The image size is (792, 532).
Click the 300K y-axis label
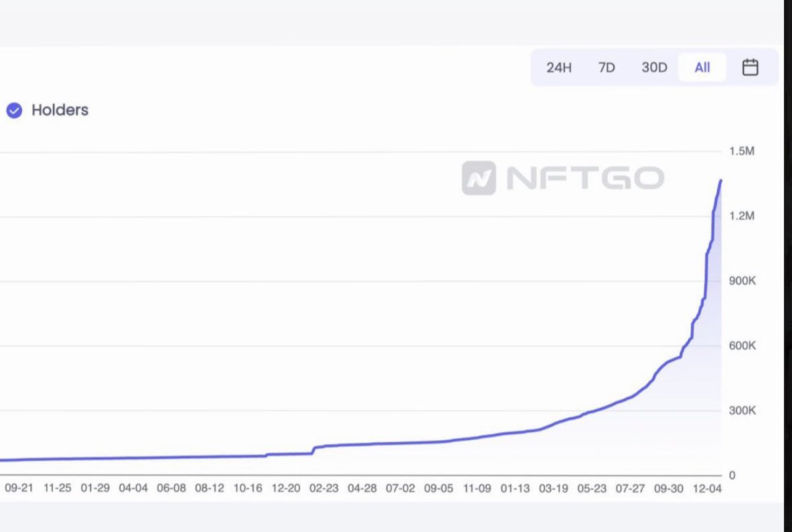[x=742, y=410]
